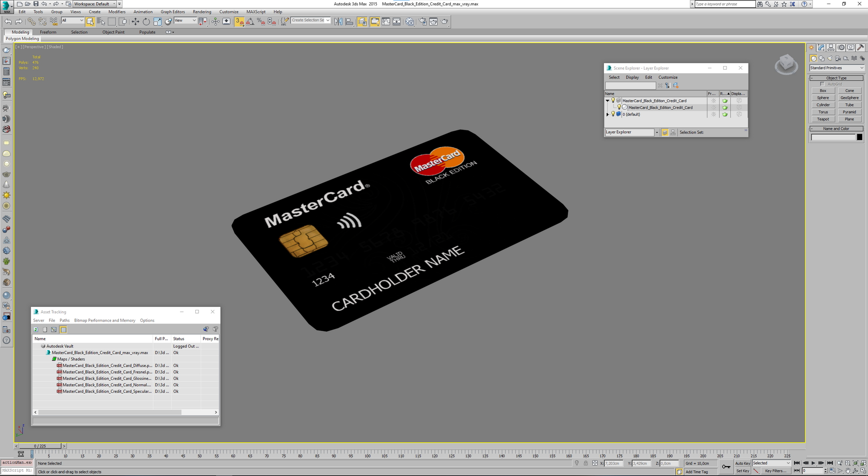The height and width of the screenshot is (476, 868).
Task: Open the Graph Editors menu
Action: (x=173, y=12)
